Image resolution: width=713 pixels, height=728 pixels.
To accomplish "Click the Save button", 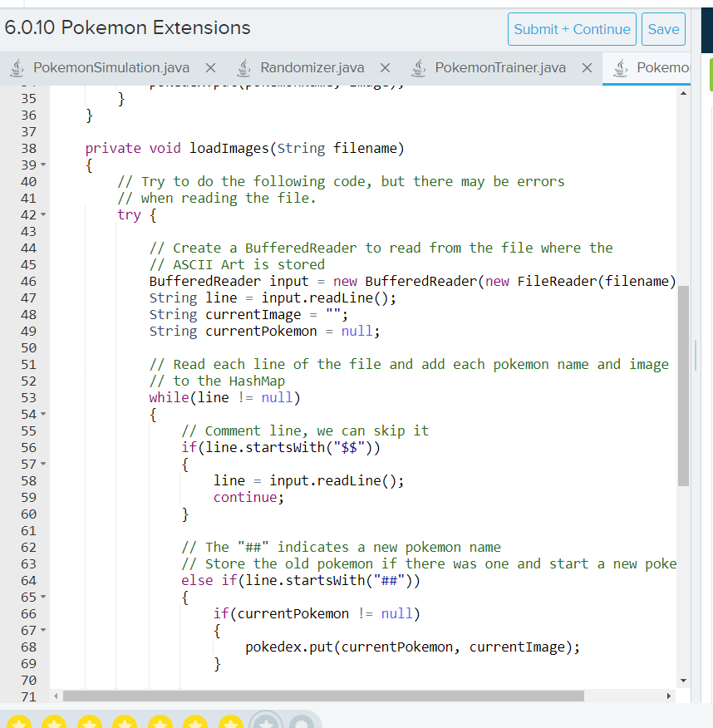I will (663, 28).
